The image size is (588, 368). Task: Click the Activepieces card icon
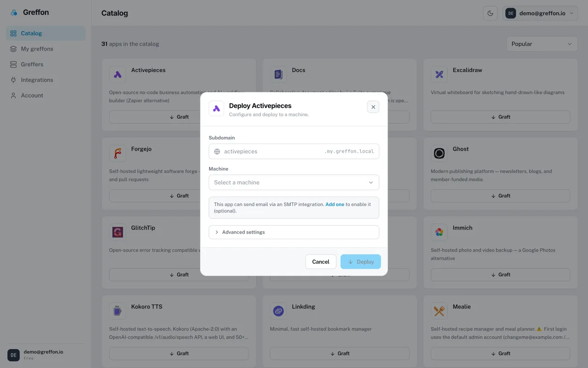[x=118, y=75]
